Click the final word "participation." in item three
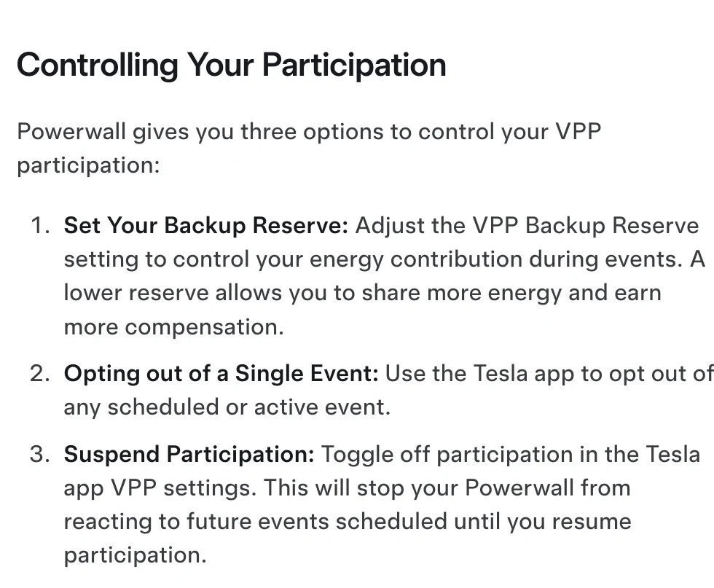This screenshot has height=588, width=714. coord(136,555)
